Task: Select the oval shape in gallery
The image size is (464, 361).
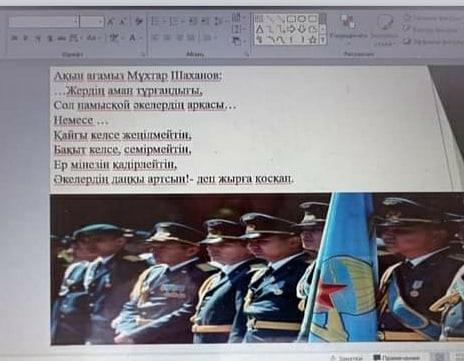Action: point(302,19)
